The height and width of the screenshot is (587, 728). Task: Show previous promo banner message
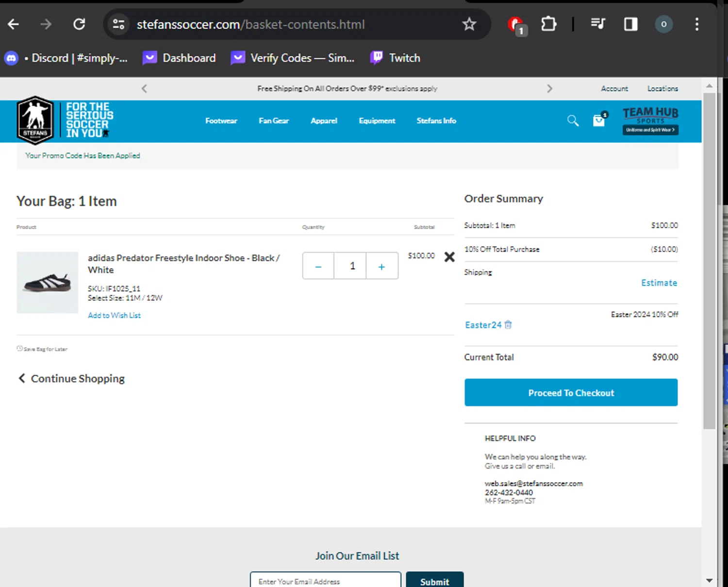pos(144,88)
